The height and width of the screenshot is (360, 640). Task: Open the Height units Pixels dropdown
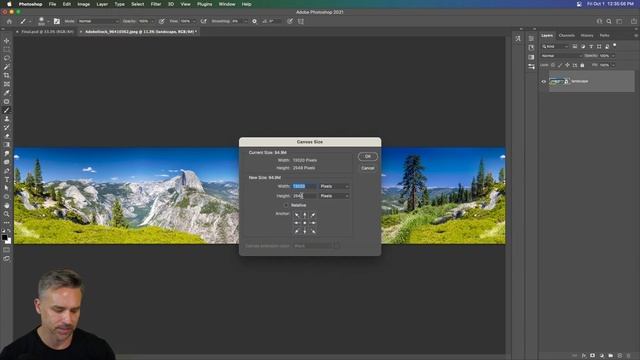click(334, 196)
